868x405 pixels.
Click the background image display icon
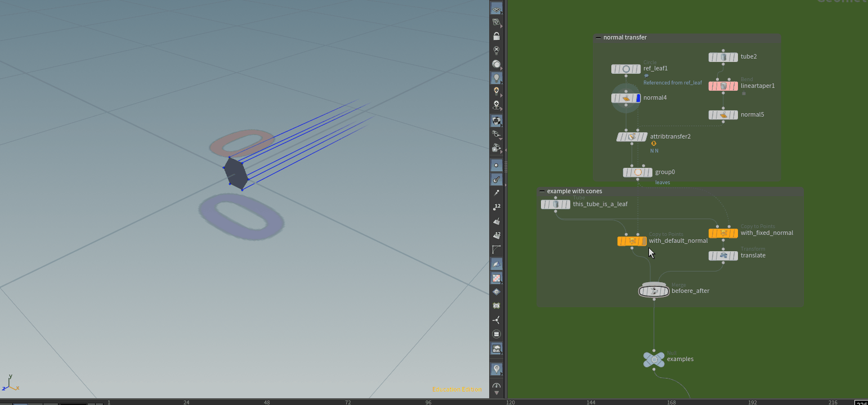click(x=496, y=349)
